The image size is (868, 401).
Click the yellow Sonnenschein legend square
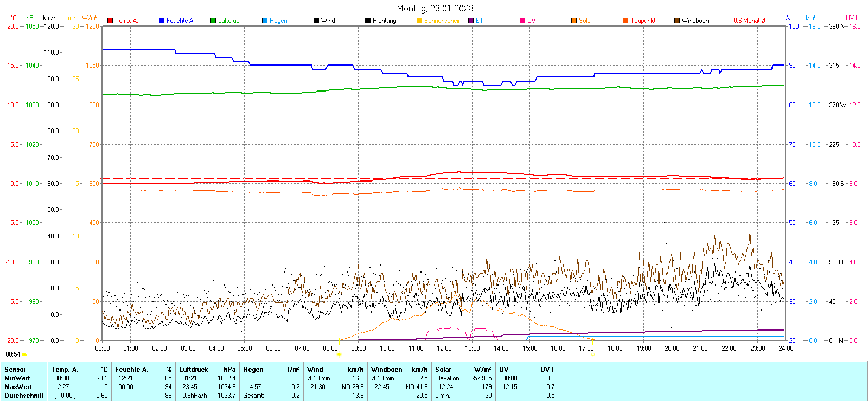click(x=419, y=21)
